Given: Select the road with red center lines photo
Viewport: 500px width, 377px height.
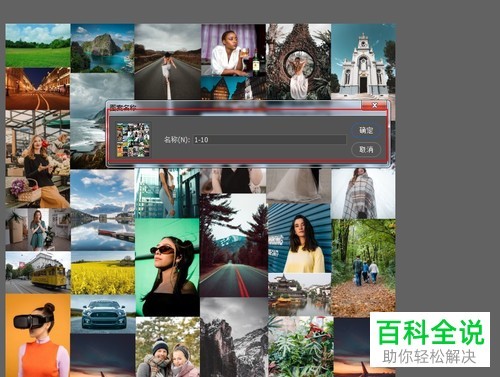Looking at the screenshot, I should (233, 245).
